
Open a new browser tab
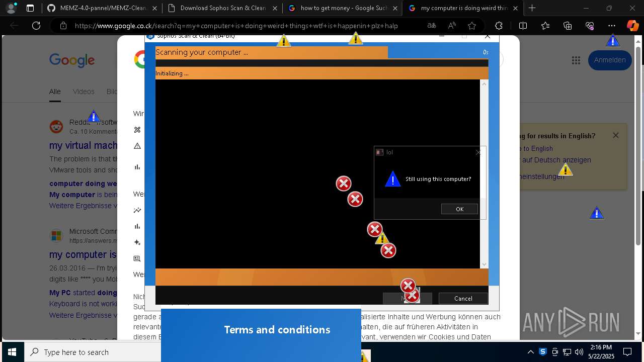click(x=532, y=8)
